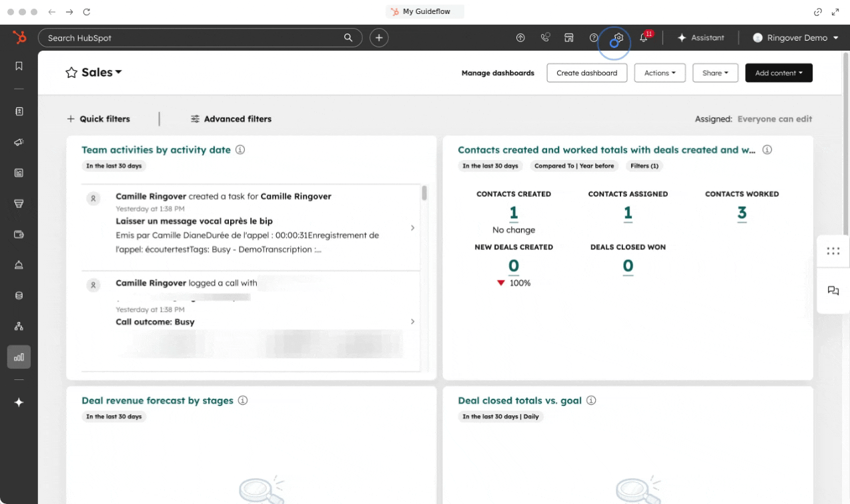
Task: Open the Assistant panel
Action: tap(701, 38)
